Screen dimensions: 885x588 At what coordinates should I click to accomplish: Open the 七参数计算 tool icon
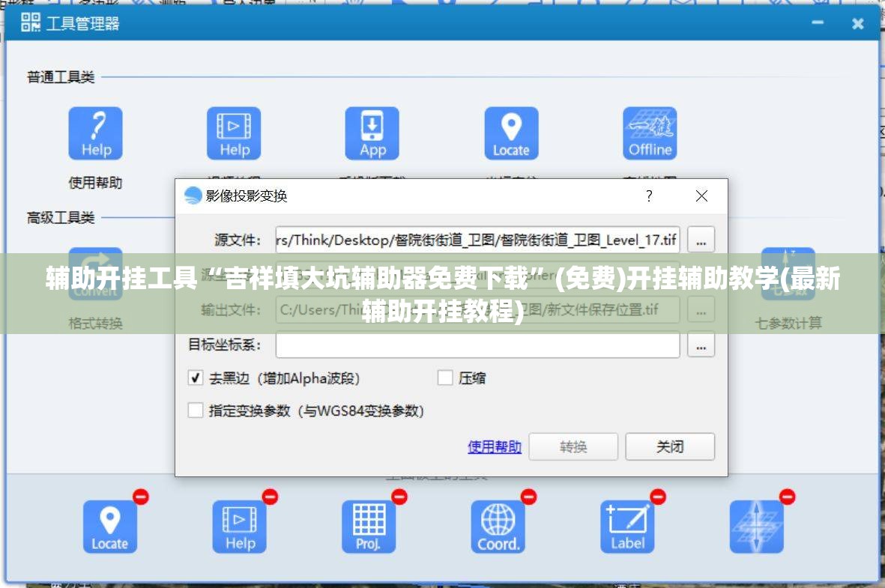(788, 273)
